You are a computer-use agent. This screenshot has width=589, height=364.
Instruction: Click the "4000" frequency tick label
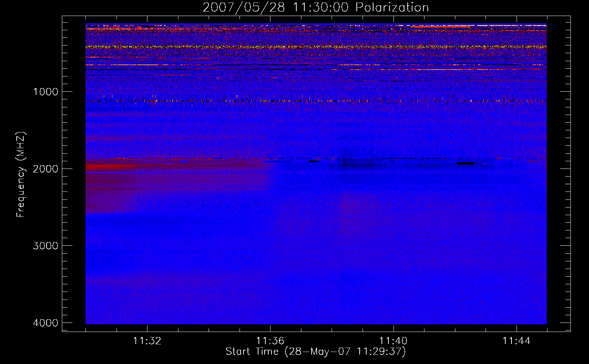[x=46, y=323]
